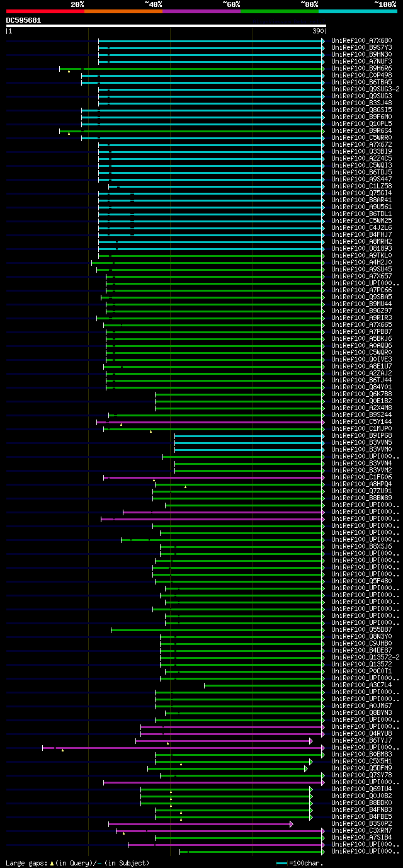Click label UniRef100_Q0IVE3
Viewport: 403px width, 868px height.
(x=361, y=359)
